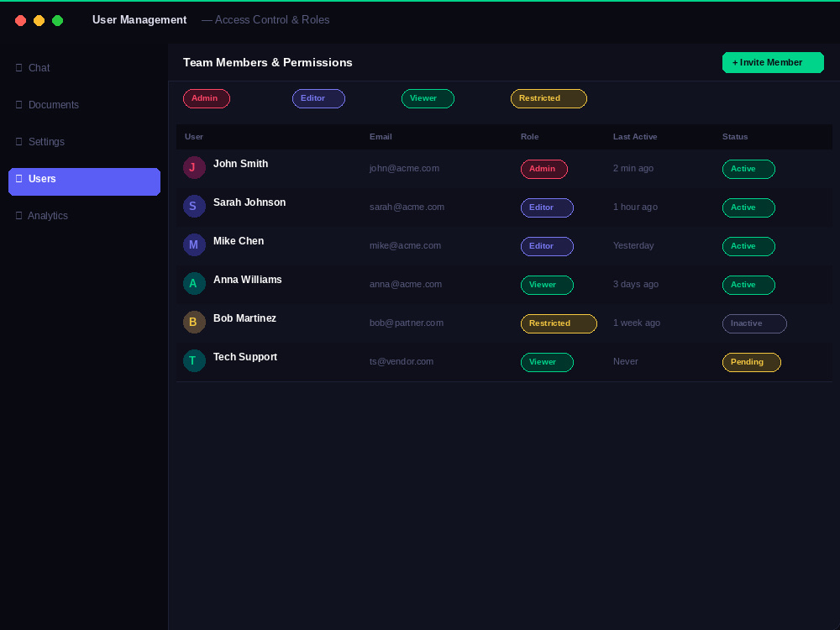The height and width of the screenshot is (630, 840).
Task: Select the Anna Williams name
Action: 248,280
